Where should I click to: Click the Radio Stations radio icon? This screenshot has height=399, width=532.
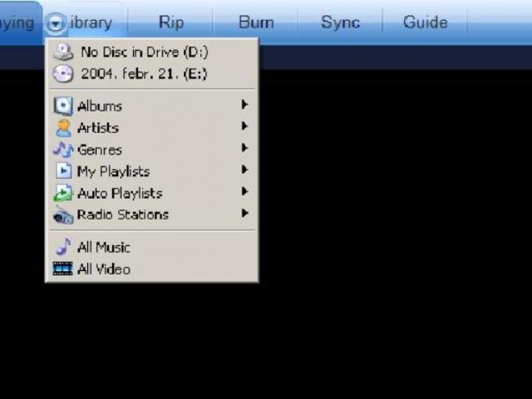63,215
